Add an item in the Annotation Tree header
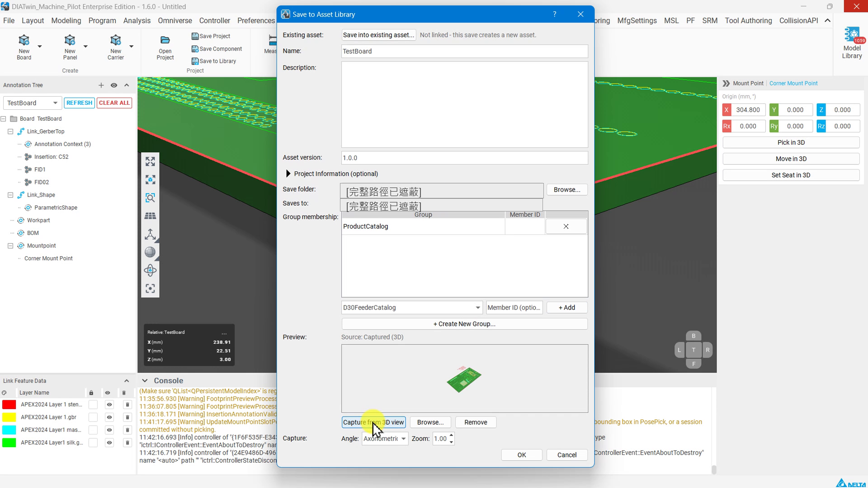The image size is (868, 488). (x=101, y=85)
